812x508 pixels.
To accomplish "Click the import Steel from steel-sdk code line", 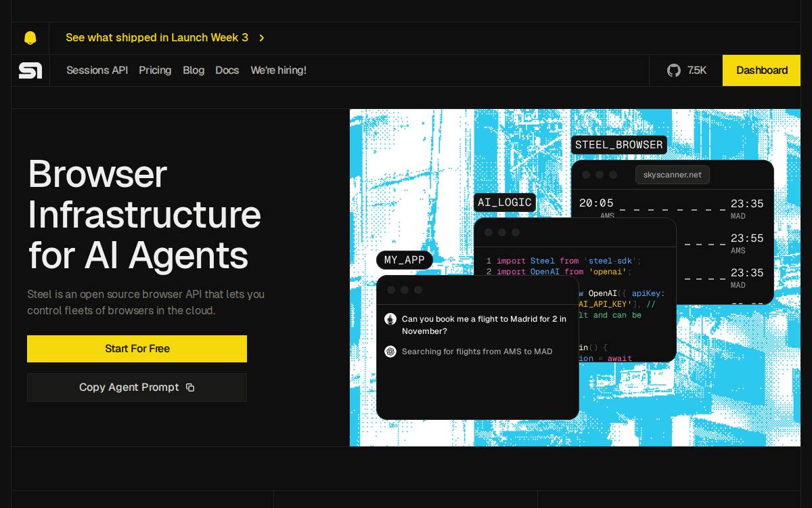I will coord(563,261).
